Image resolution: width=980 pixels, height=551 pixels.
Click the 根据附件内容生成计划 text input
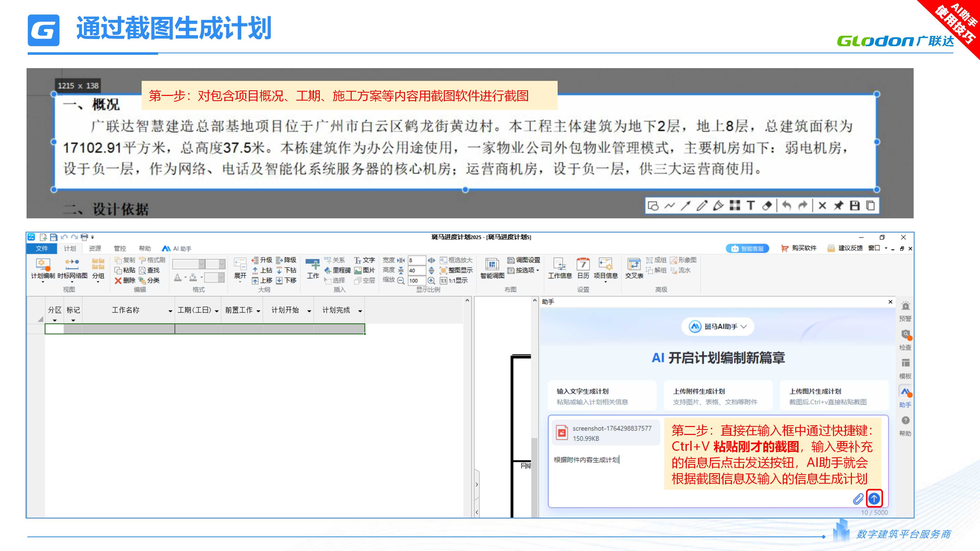coord(586,460)
